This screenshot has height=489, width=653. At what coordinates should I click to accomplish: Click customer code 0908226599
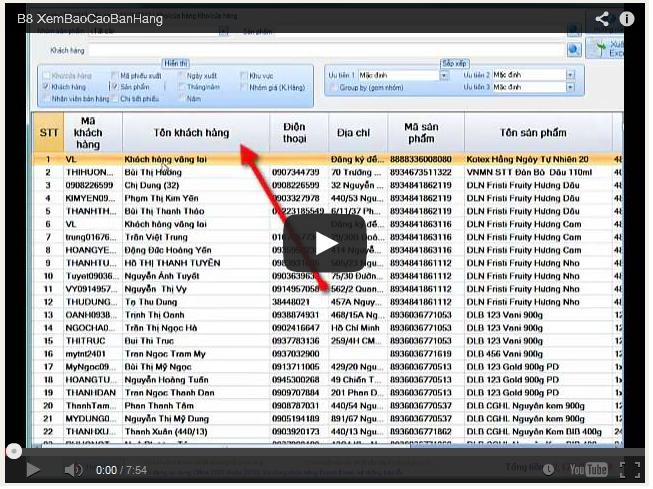(90, 186)
